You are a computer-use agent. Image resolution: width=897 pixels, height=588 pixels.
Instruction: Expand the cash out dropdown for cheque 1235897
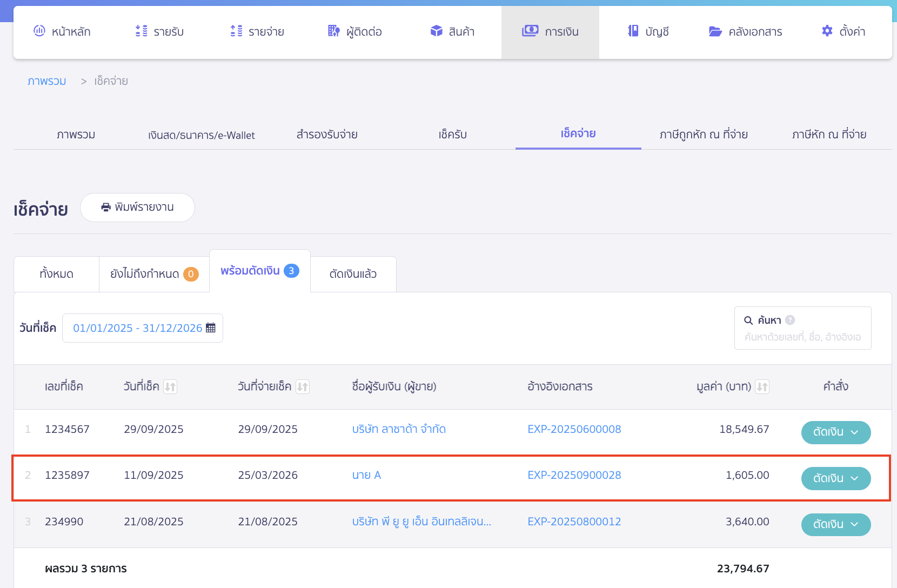click(835, 478)
